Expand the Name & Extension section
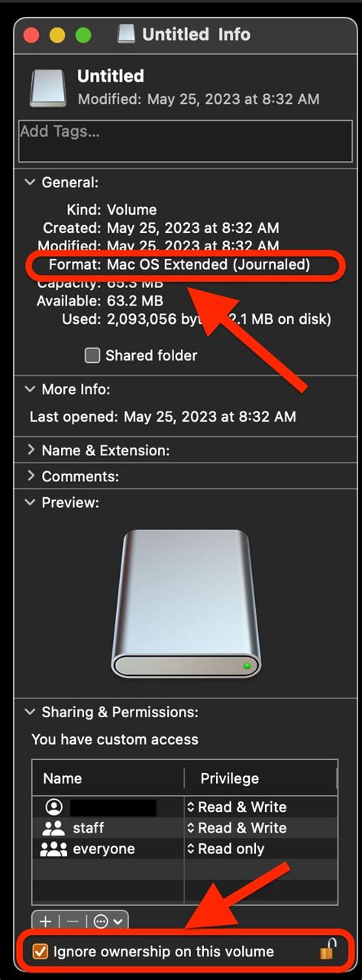 [31, 451]
